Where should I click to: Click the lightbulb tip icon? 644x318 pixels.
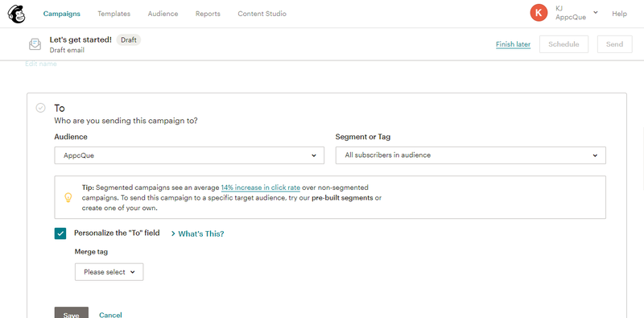pyautogui.click(x=68, y=197)
